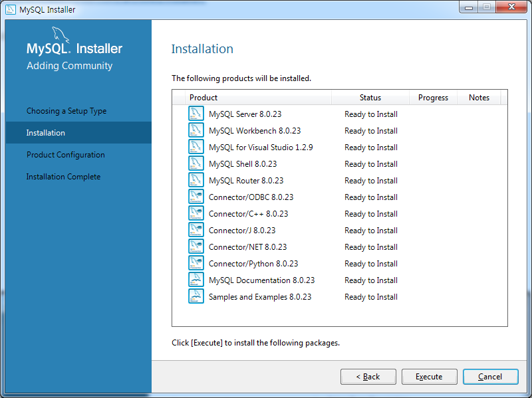Select the MySQL Shell 8.0.23 row
The height and width of the screenshot is (398, 532).
point(340,163)
